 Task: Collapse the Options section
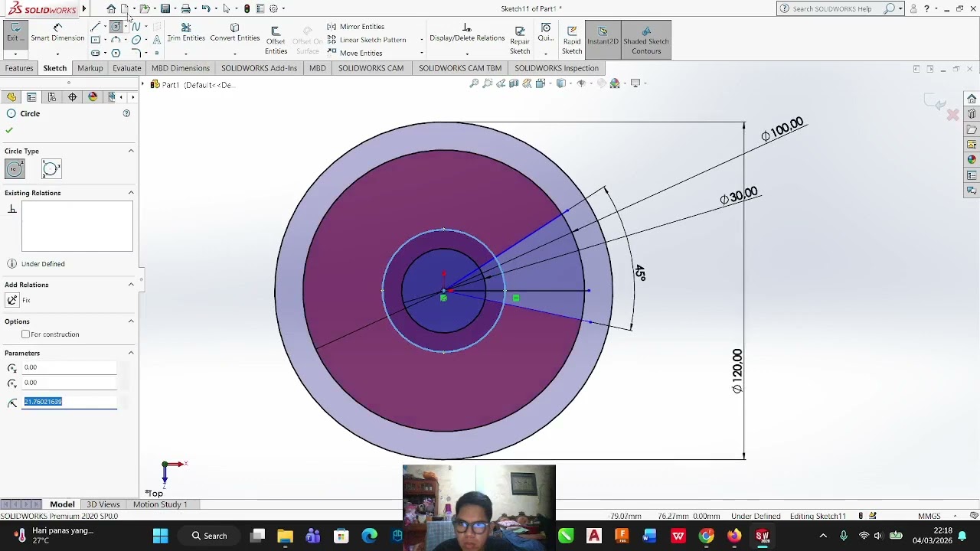131,321
